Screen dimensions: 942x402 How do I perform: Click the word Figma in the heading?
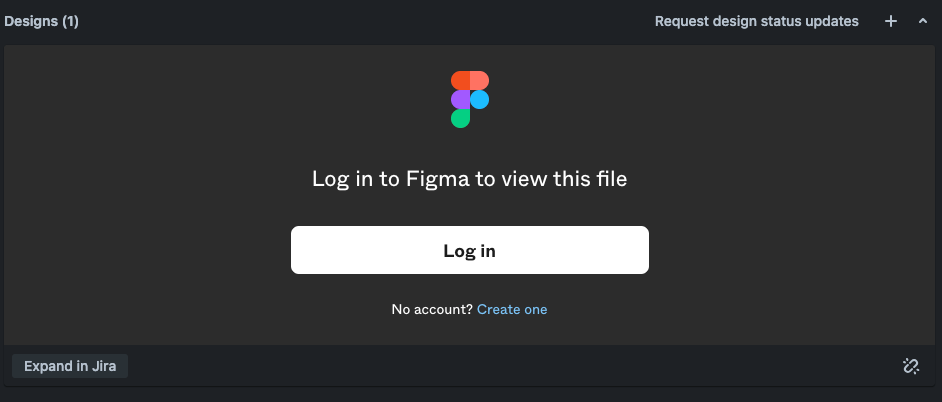437,179
